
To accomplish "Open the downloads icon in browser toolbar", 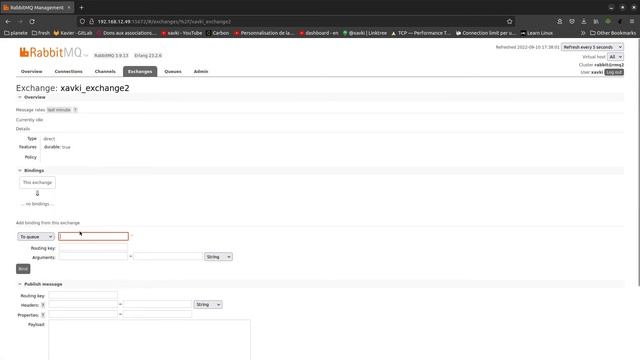I will [584, 22].
